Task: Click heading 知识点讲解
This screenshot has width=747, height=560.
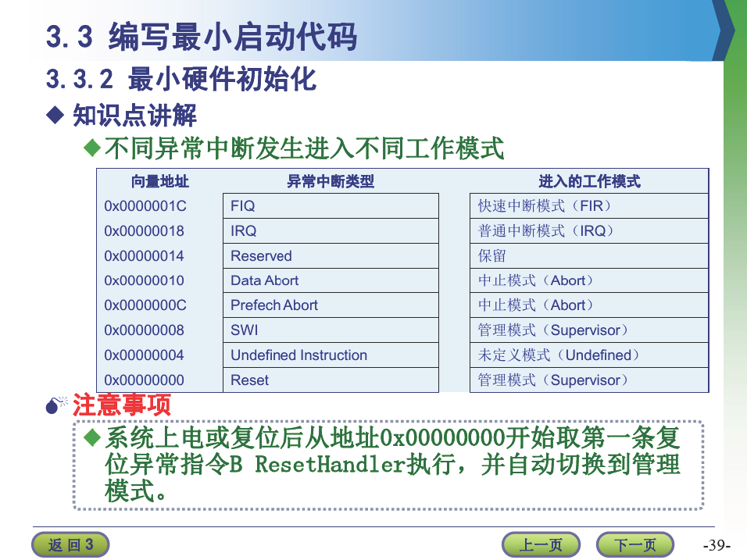Action: tap(135, 116)
